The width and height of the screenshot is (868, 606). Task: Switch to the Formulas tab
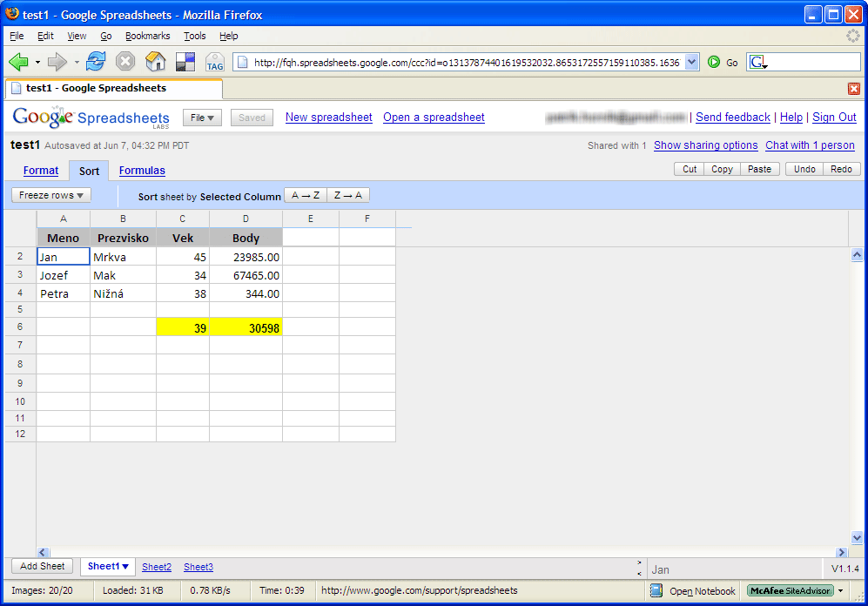pyautogui.click(x=142, y=171)
